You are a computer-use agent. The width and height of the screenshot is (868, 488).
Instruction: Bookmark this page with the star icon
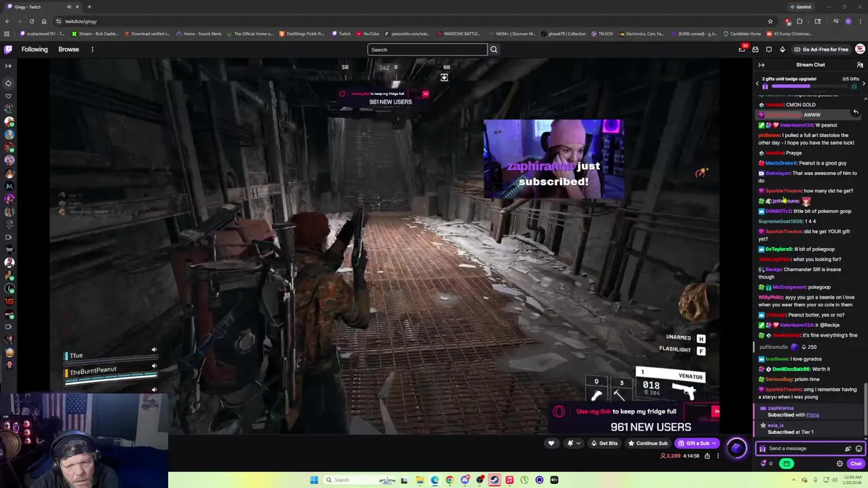[x=770, y=21]
